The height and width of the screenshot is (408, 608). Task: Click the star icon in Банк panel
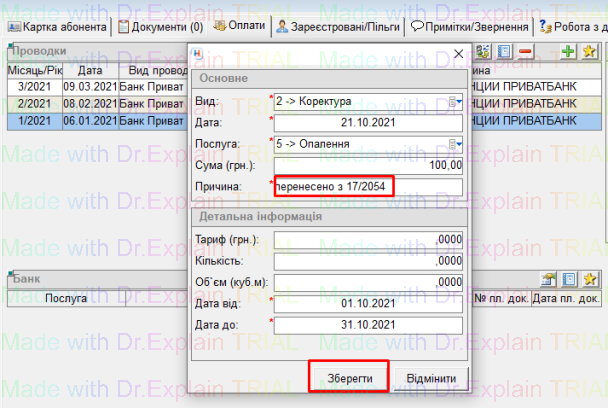coord(588,278)
